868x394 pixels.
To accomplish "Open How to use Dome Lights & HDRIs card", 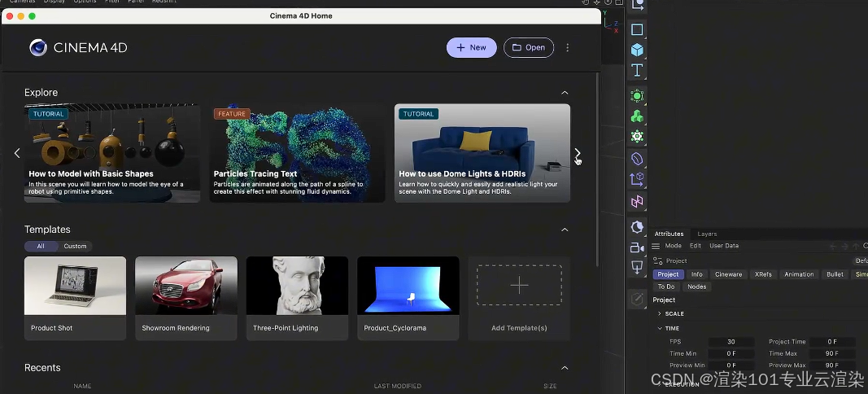I will point(482,153).
